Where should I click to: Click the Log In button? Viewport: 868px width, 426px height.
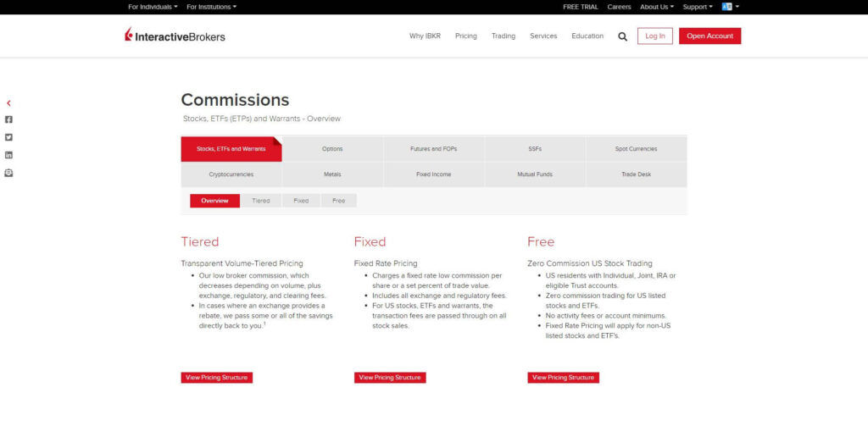click(655, 36)
